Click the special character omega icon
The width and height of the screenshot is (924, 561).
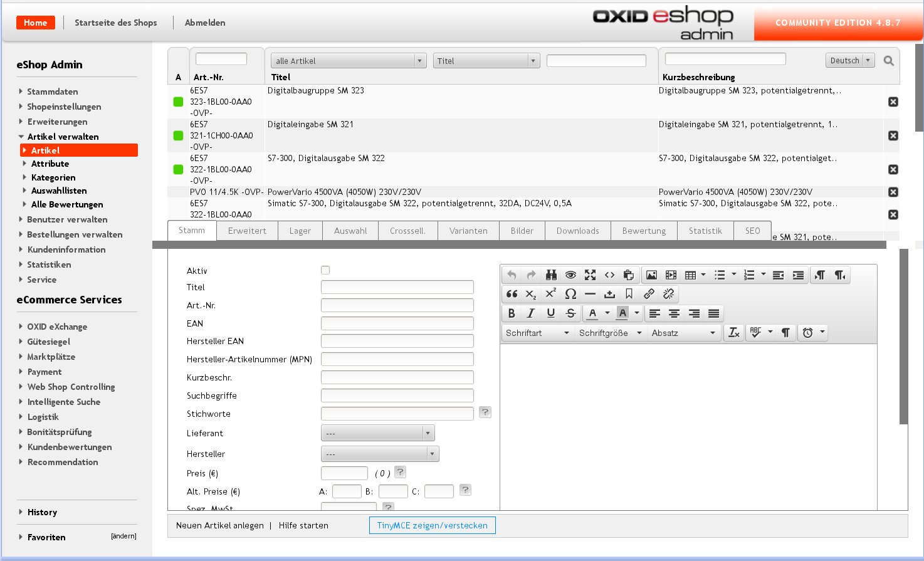click(x=570, y=294)
